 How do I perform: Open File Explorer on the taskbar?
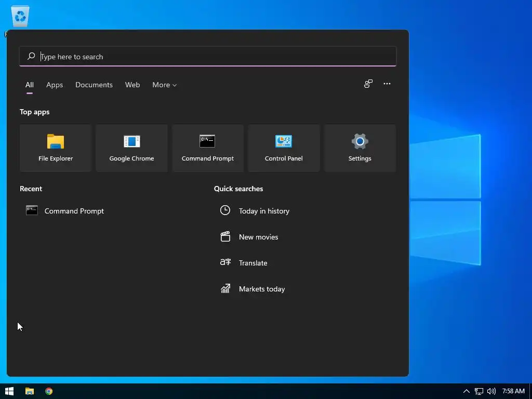pyautogui.click(x=30, y=391)
